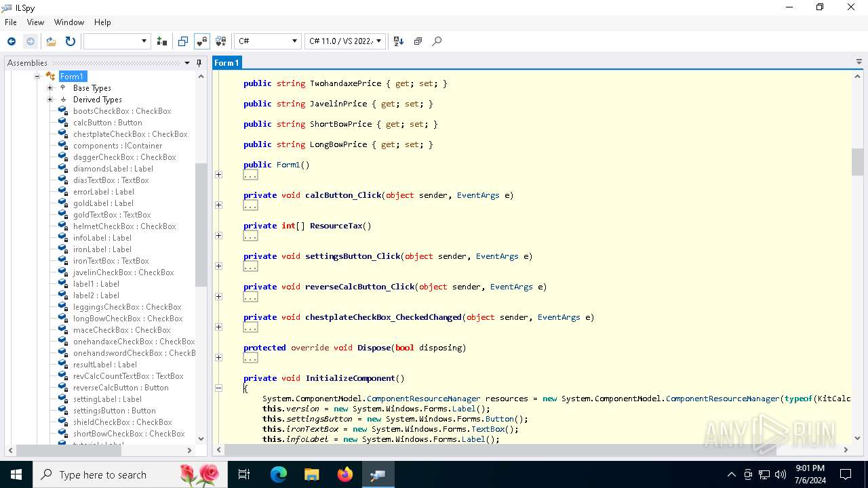This screenshot has width=868, height=488.
Task: Click the helmetCheckBox field icon
Action: point(63,226)
